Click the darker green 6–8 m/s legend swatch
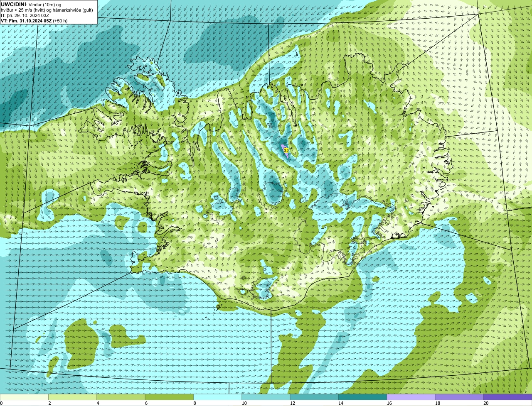The height and width of the screenshot is (406, 532). [169, 397]
